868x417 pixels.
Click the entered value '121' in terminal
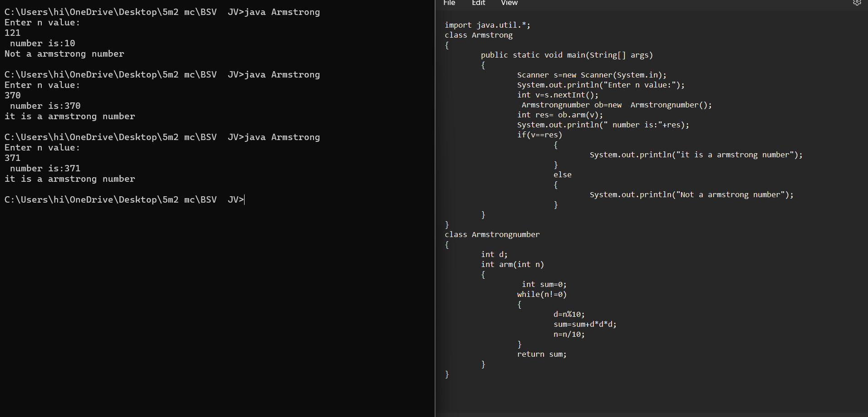point(12,33)
